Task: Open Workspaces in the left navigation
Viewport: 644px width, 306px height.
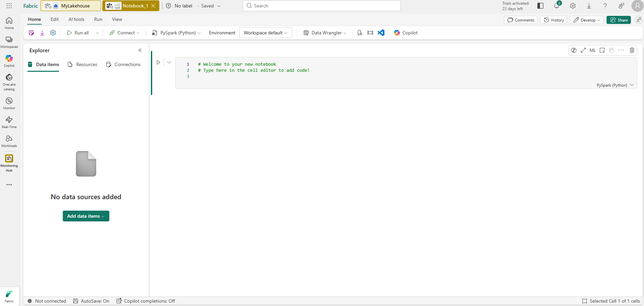Action: click(x=9, y=42)
